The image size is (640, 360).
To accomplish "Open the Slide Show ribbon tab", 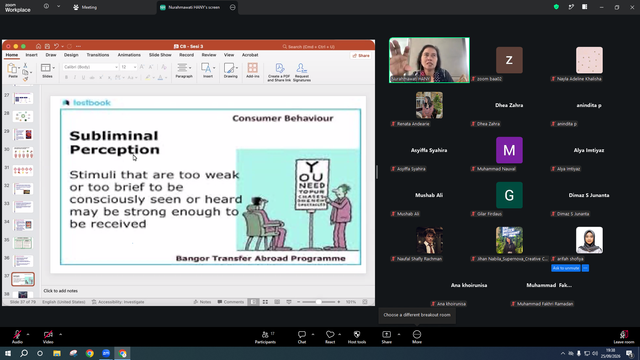I will pos(160,55).
